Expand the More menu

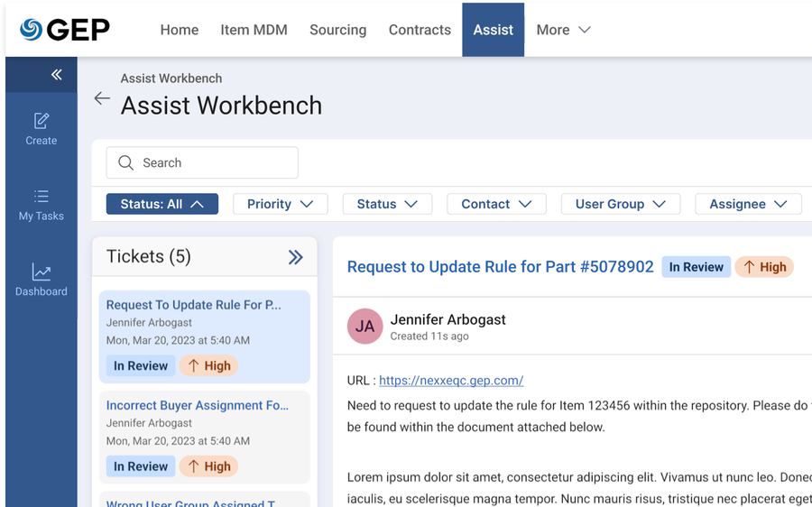563,30
